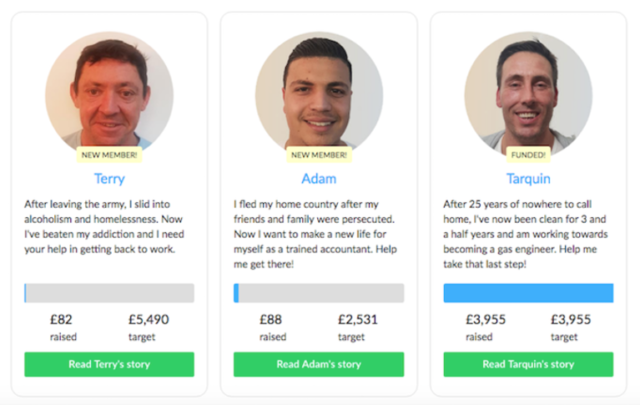Open Terry's name link
This screenshot has height=405, width=640.
point(109,179)
